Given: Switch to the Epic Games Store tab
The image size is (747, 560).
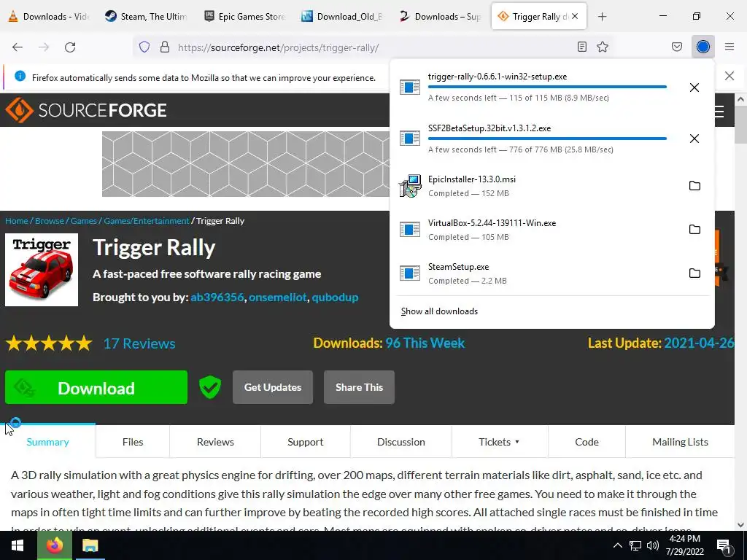Looking at the screenshot, I should [244, 17].
